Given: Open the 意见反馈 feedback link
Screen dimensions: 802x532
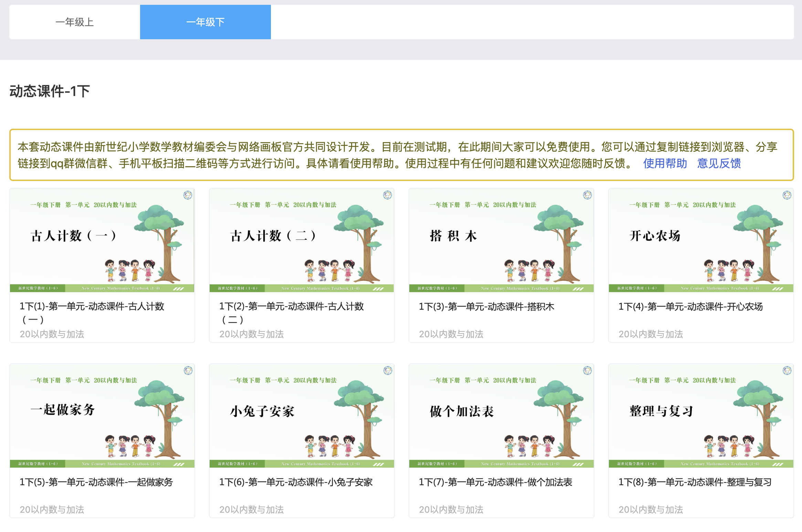Looking at the screenshot, I should coord(719,163).
